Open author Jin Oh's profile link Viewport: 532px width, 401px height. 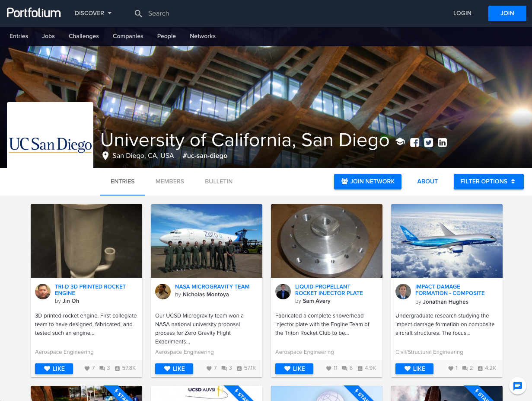[x=71, y=301]
